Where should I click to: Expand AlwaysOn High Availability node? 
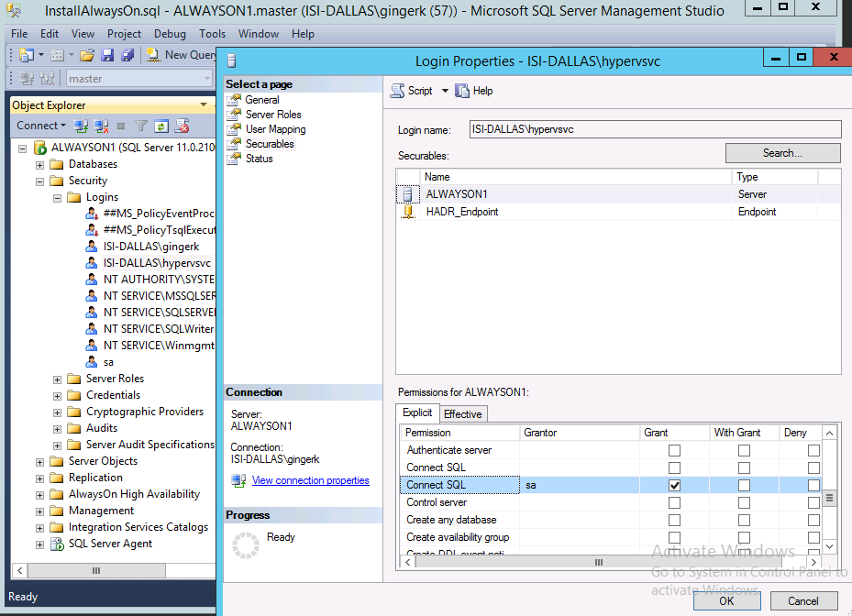(39, 495)
